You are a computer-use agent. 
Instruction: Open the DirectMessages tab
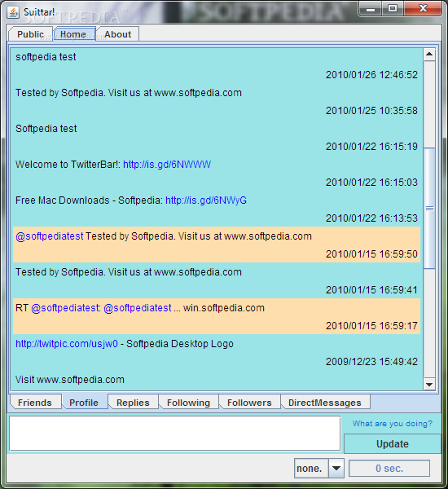(x=325, y=403)
